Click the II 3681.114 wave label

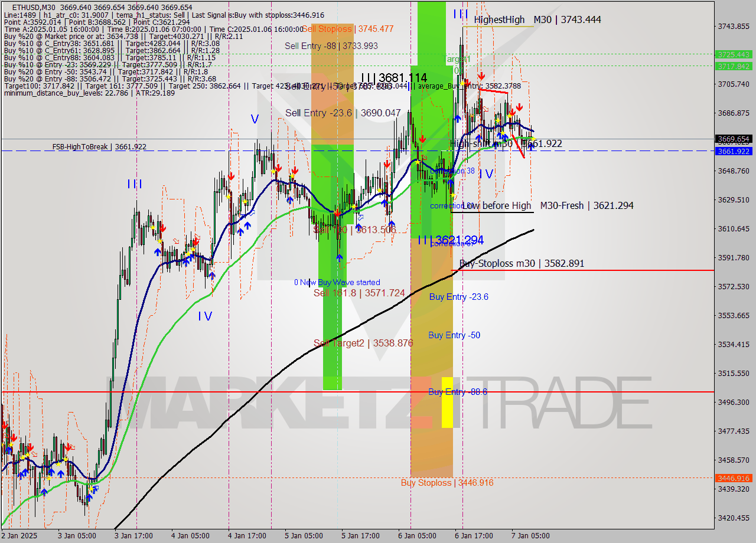(x=395, y=78)
